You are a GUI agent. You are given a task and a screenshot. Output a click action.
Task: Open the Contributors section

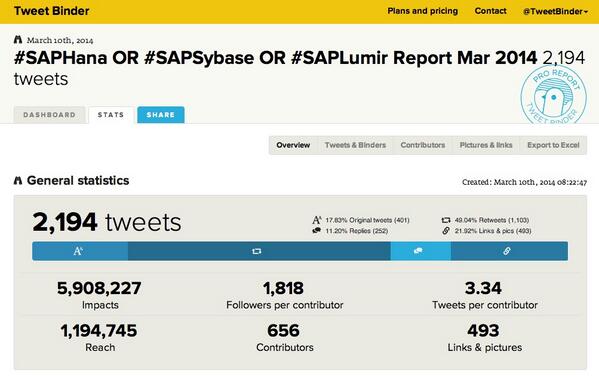tap(423, 145)
